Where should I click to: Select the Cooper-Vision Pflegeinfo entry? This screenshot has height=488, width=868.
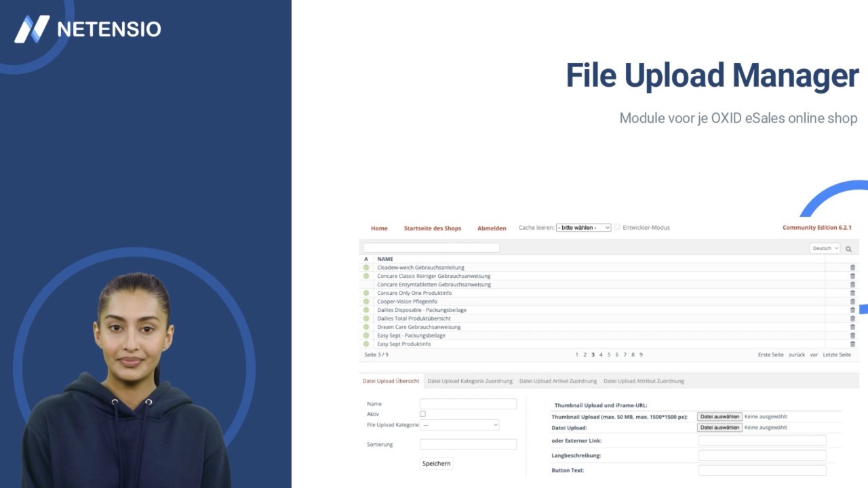click(407, 302)
